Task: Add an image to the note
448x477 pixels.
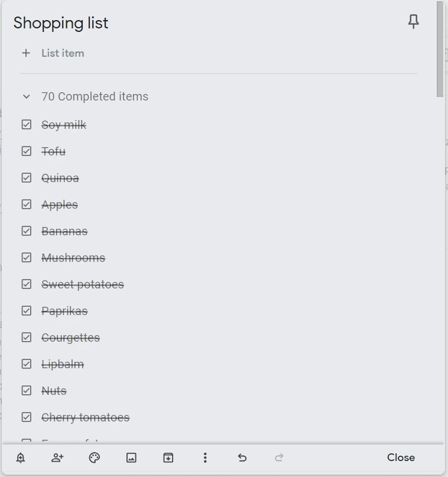Action: [131, 457]
